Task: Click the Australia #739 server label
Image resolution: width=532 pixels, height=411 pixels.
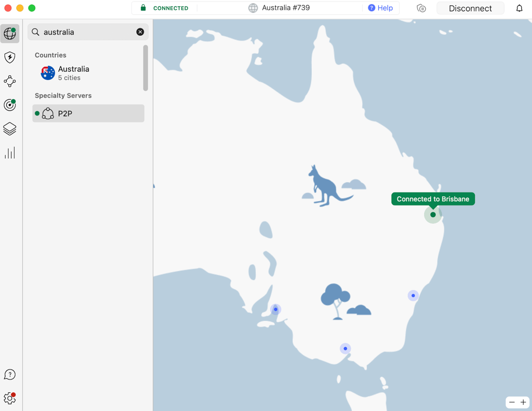Action: click(x=286, y=7)
